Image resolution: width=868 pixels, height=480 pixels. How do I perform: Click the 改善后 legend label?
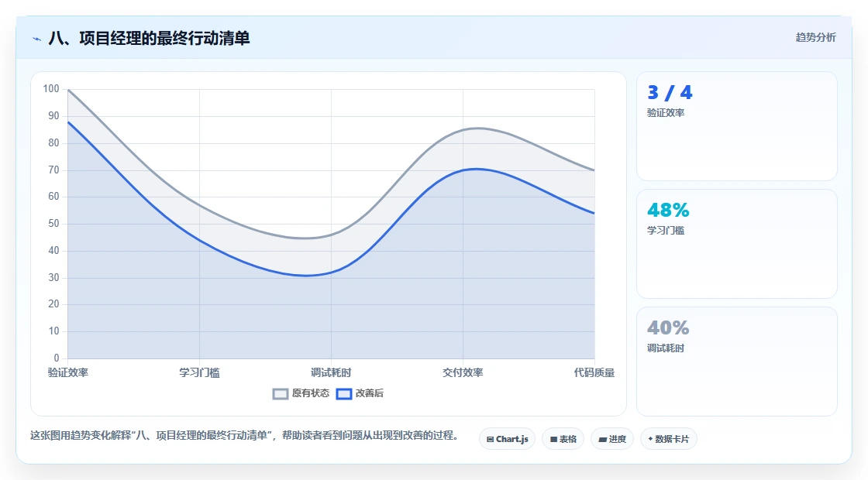(x=369, y=393)
